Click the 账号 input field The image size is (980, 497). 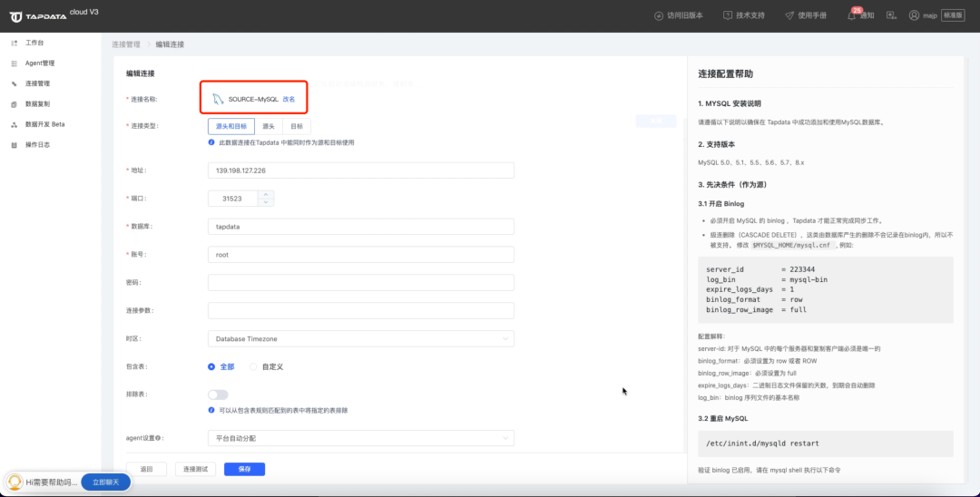pos(360,255)
